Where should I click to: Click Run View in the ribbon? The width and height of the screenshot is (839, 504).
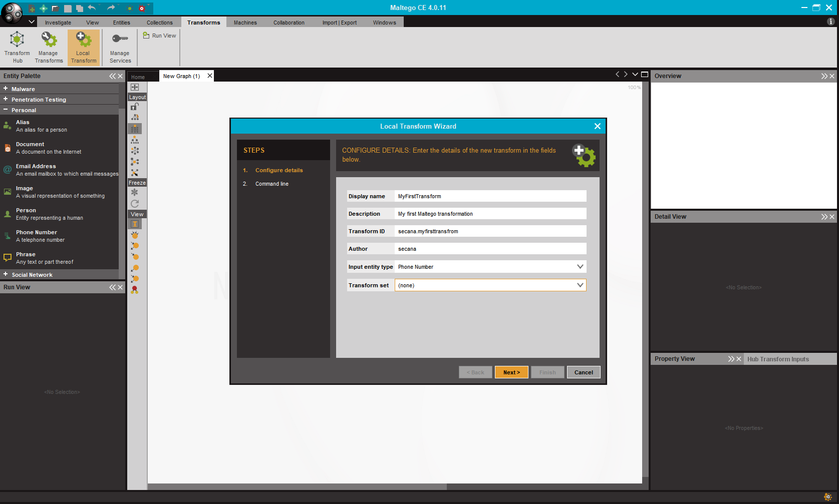point(160,36)
